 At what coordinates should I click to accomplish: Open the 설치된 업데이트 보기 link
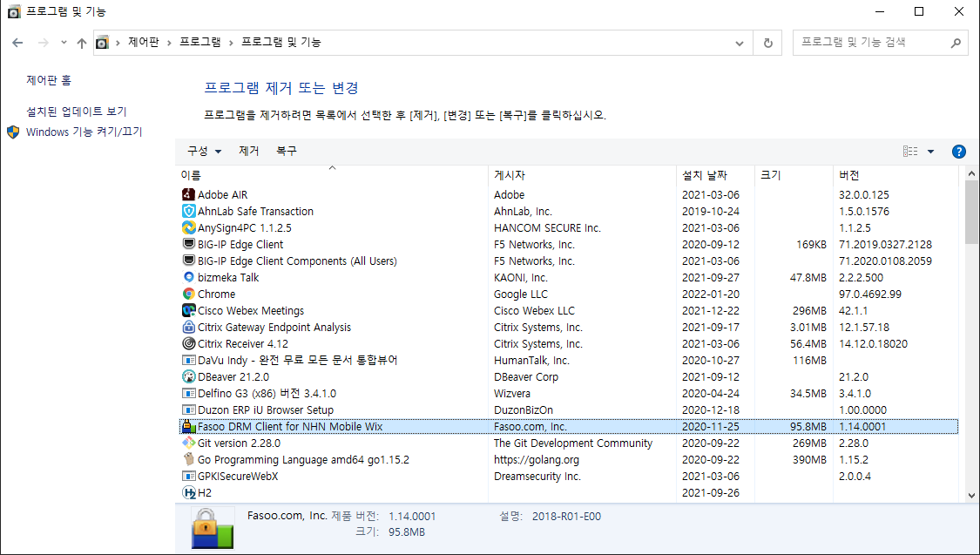[77, 112]
